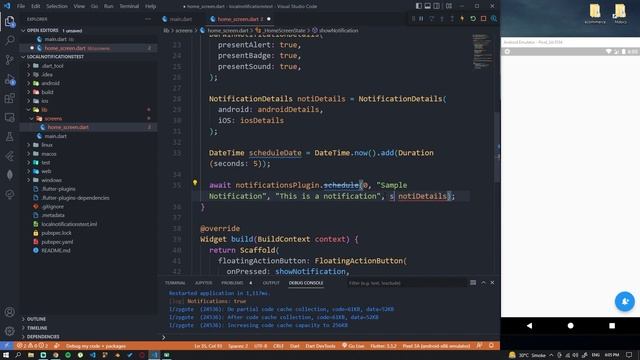
Task: Open the Terminal menu
Action: pyautogui.click(x=129, y=6)
